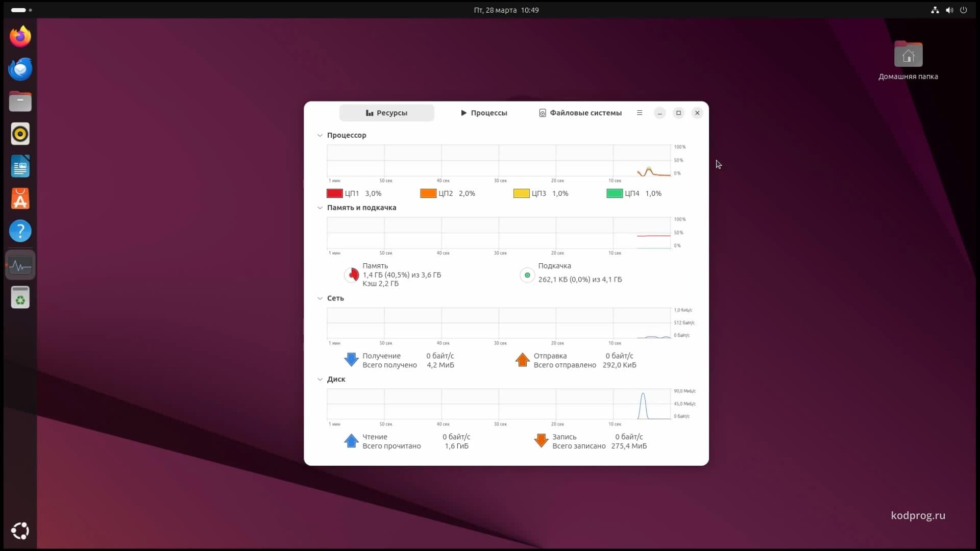Open the Trash icon in dock
980x551 pixels.
pos(20,297)
